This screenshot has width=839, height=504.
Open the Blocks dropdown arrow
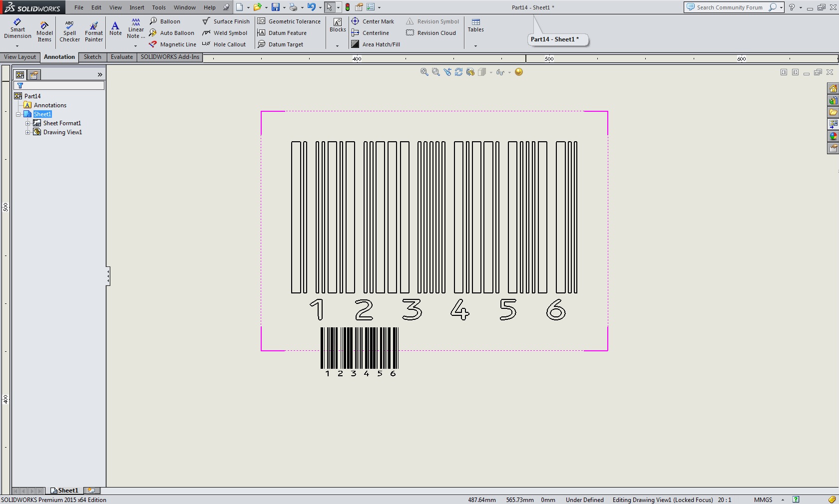[338, 46]
